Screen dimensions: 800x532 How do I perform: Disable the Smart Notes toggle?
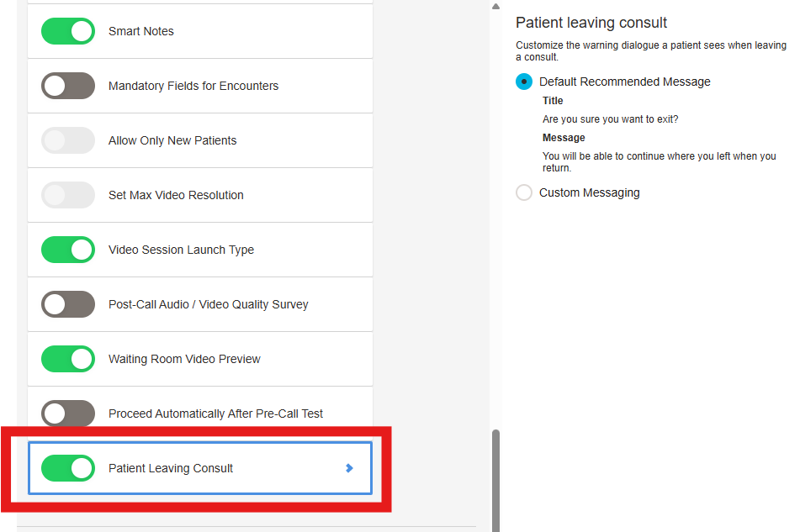[x=68, y=31]
